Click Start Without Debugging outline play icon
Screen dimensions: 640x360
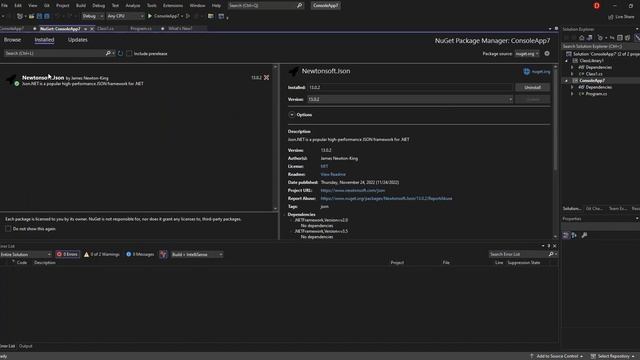pyautogui.click(x=188, y=16)
